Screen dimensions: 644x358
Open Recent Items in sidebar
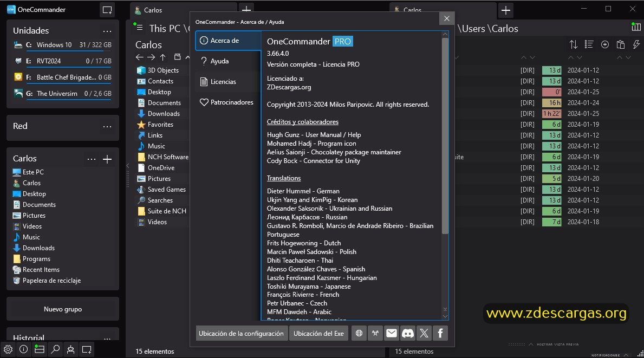(36, 270)
